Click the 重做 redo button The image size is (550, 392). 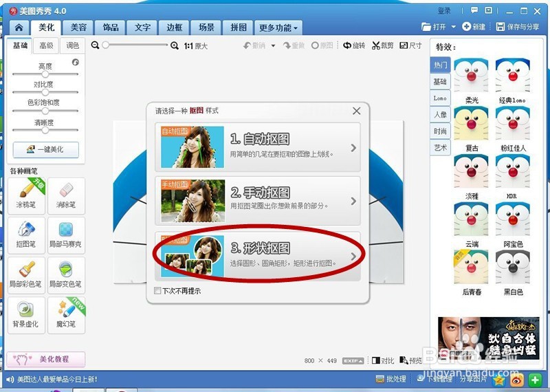(x=294, y=45)
